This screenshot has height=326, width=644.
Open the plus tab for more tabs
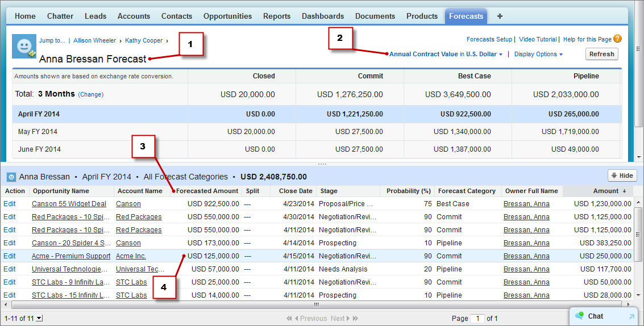coord(500,16)
